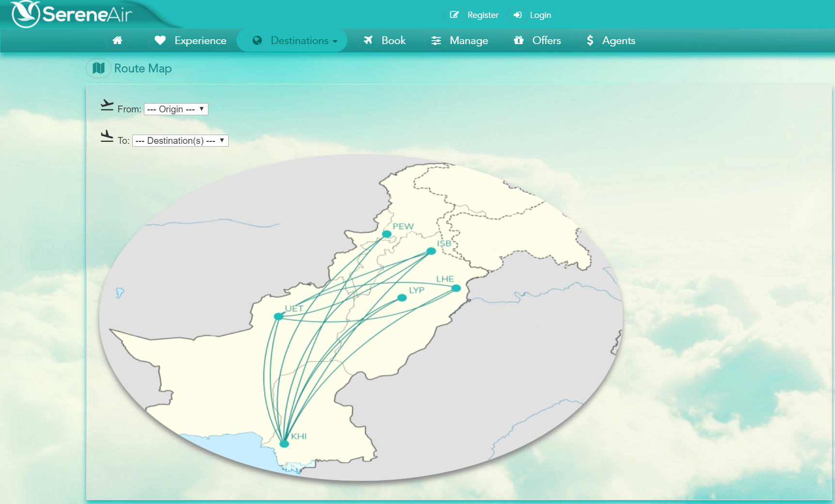The width and height of the screenshot is (835, 504).
Task: Select the KHI airport marker on map
Action: tap(284, 443)
